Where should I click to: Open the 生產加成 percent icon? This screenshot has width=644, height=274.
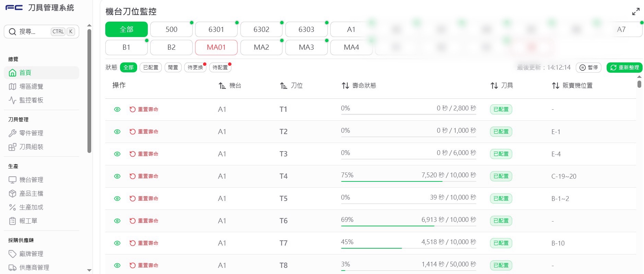(12, 207)
